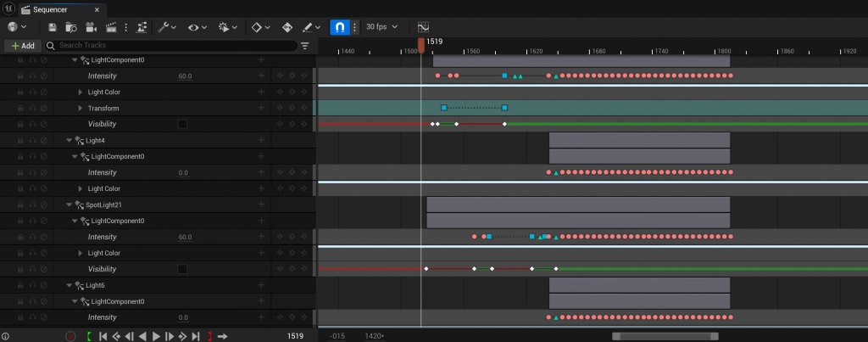Click the Create Camera icon
The image size is (868, 342).
(92, 26)
